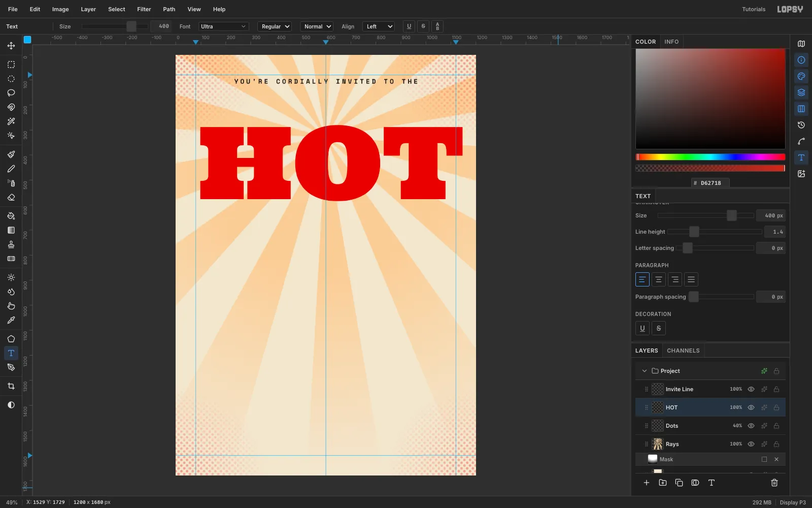The image size is (812, 508).
Task: Open History panel from right sidebar
Action: point(801,125)
